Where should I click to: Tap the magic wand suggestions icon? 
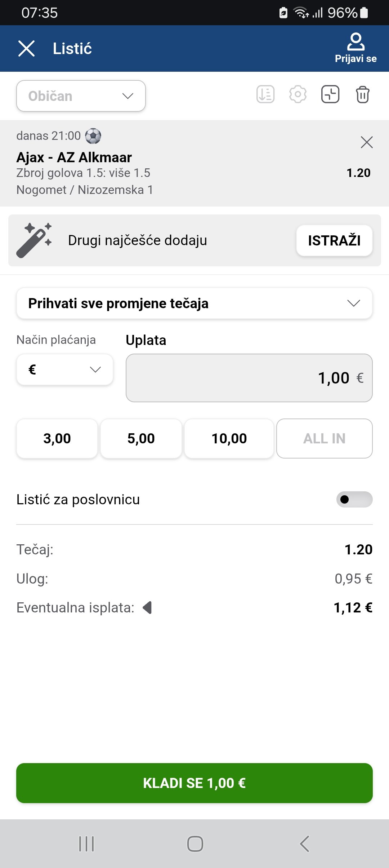click(x=34, y=240)
